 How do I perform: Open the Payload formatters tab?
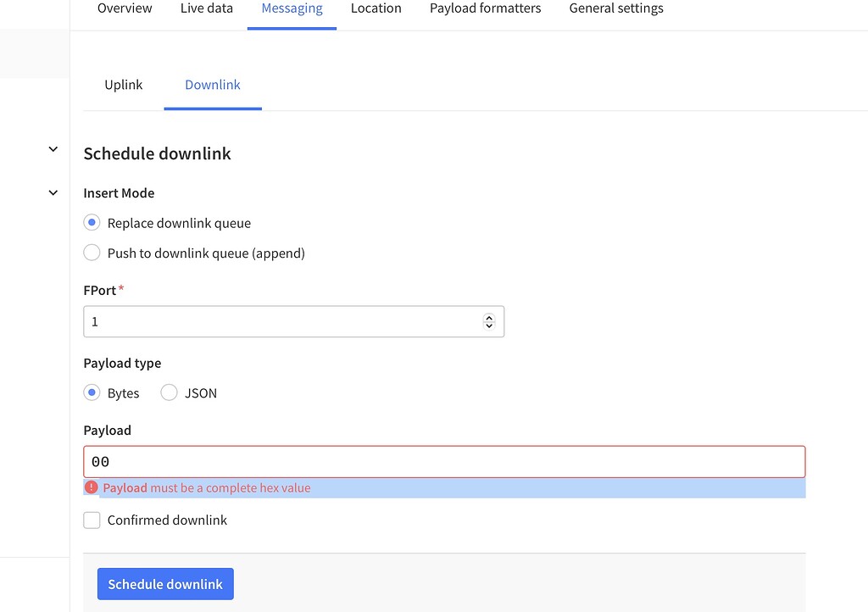tap(485, 8)
